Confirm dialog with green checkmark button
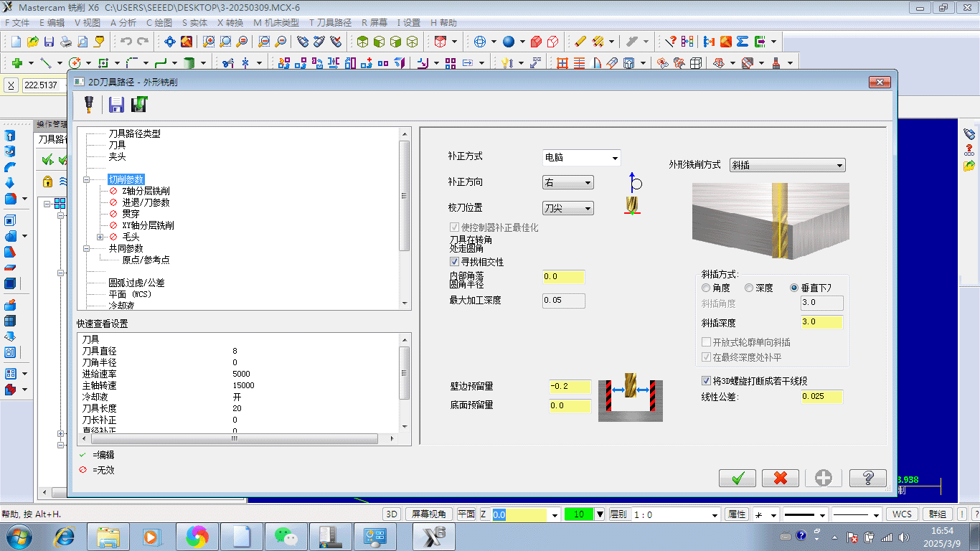Image resolution: width=980 pixels, height=551 pixels. point(738,478)
